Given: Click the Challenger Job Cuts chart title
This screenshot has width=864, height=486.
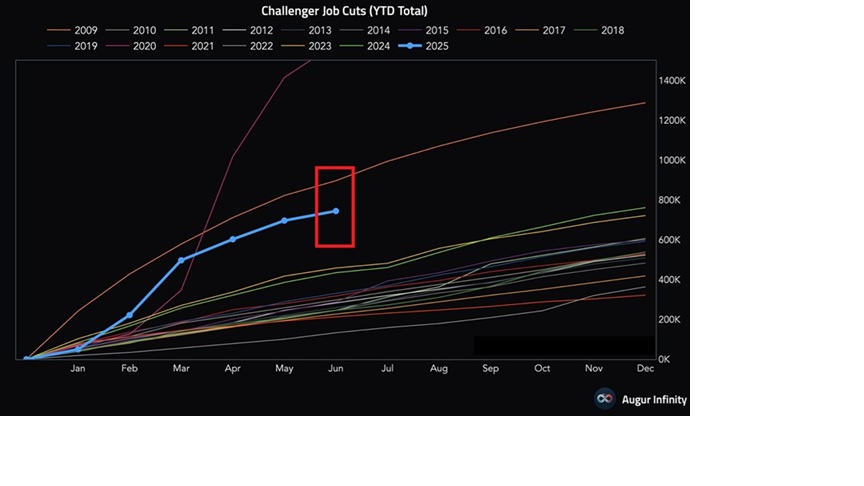Looking at the screenshot, I should (x=343, y=11).
